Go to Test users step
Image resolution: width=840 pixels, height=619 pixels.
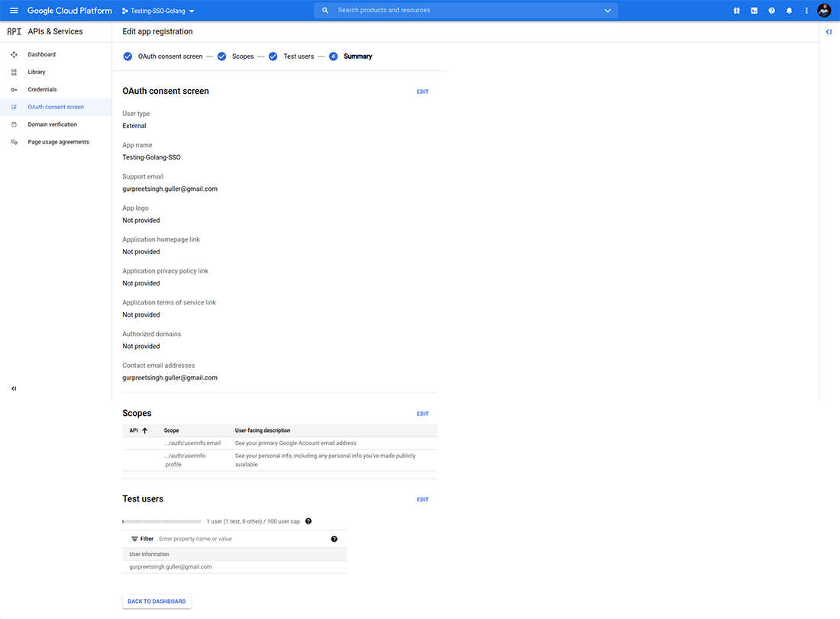click(x=299, y=56)
